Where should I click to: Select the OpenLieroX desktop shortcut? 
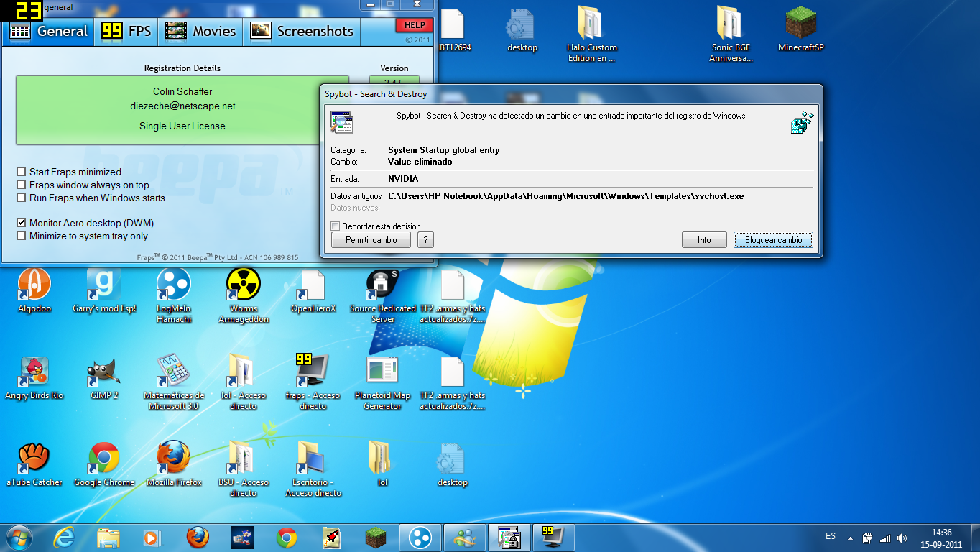pyautogui.click(x=313, y=291)
